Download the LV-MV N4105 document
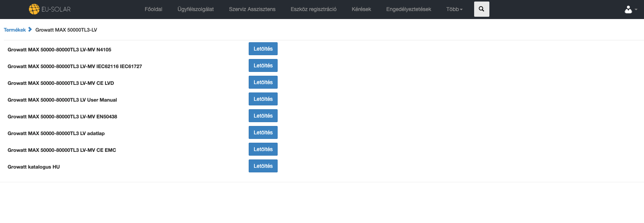The width and height of the screenshot is (644, 223). [263, 49]
